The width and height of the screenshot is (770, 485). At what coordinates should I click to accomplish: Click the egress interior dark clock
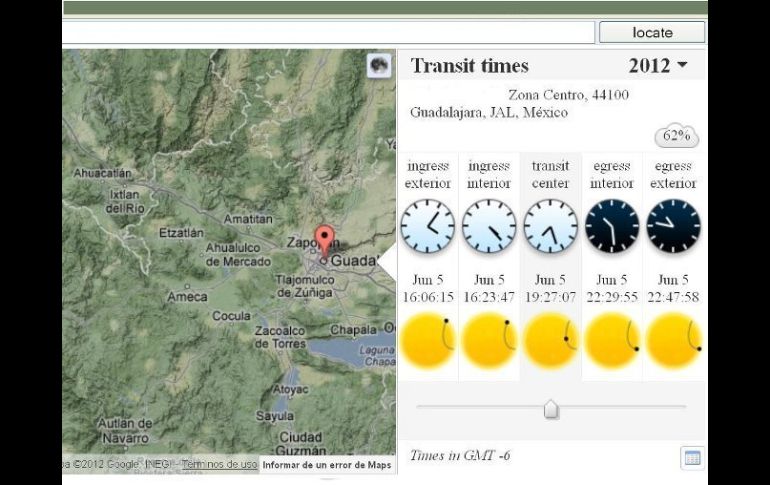pos(612,226)
